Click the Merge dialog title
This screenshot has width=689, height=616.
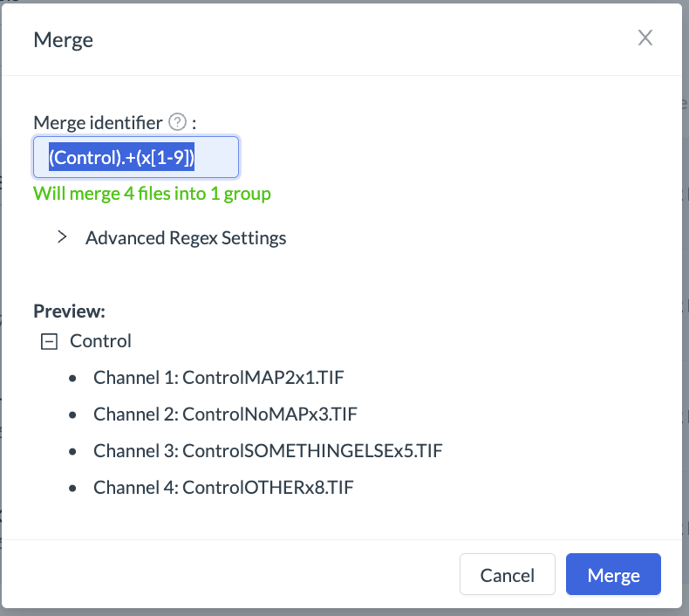coord(63,39)
